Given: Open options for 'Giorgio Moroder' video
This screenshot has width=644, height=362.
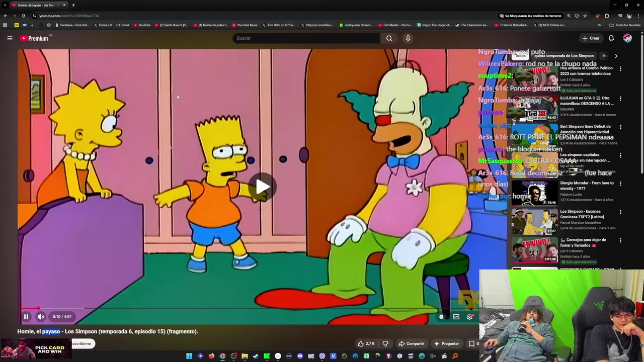Looking at the screenshot, I should [x=620, y=184].
